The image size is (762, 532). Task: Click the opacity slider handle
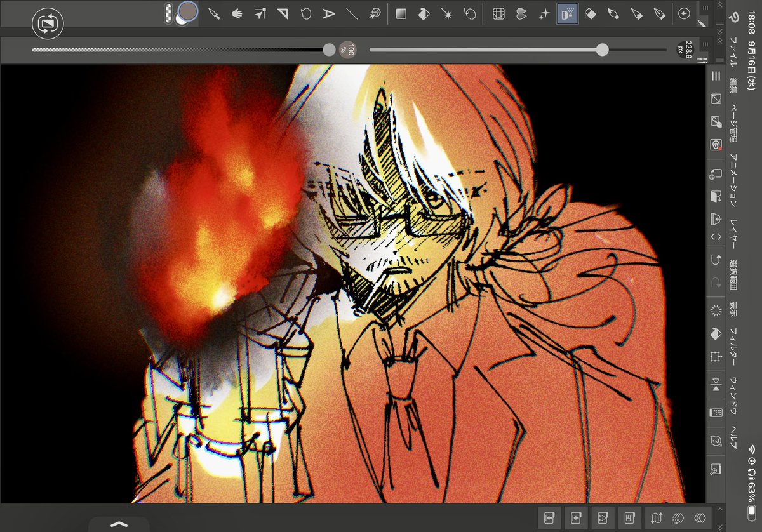[329, 50]
